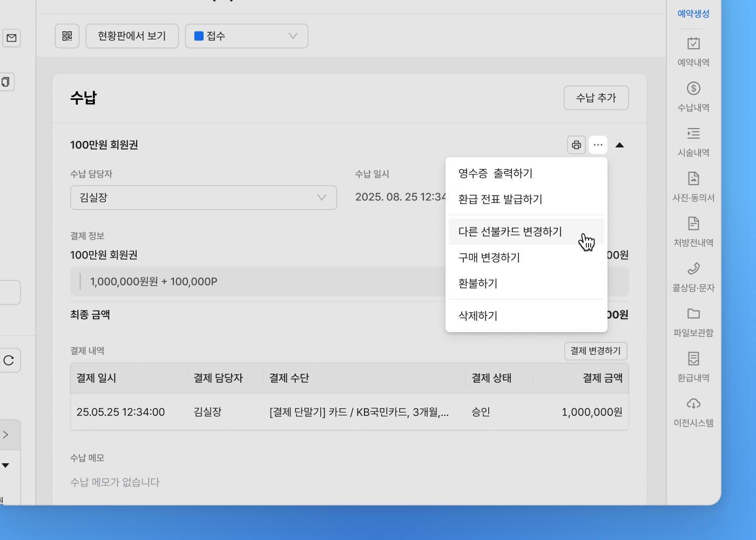Choose 환불하기 from the context menu

pos(478,283)
